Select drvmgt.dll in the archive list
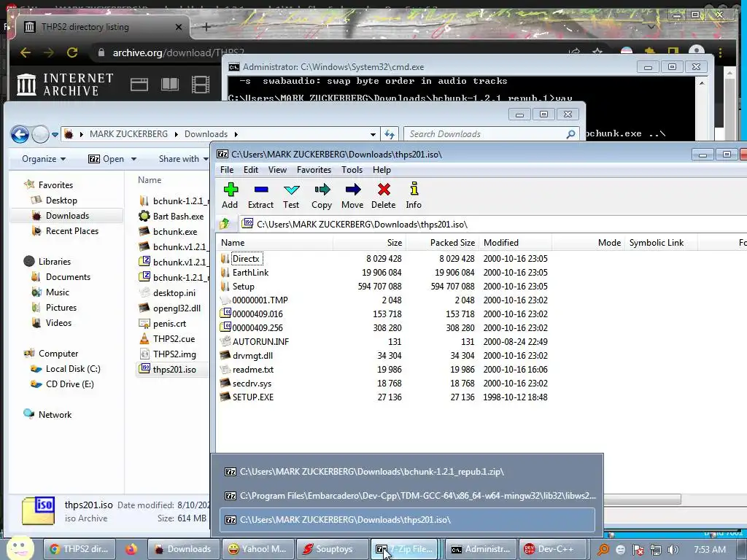747x560 pixels. coord(252,355)
